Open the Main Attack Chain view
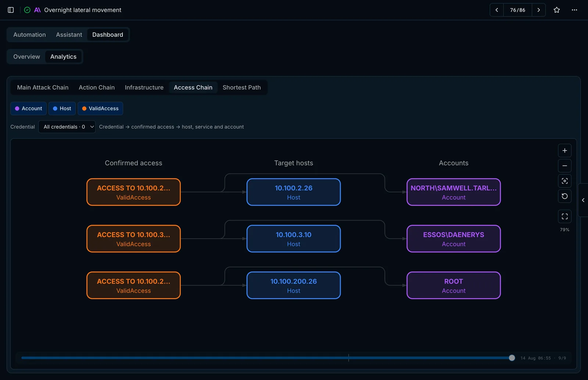588x380 pixels. [x=43, y=87]
